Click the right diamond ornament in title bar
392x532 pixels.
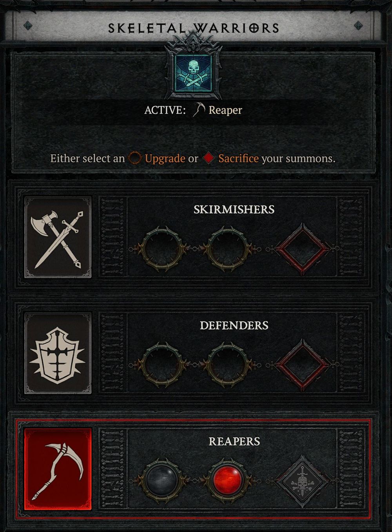(x=358, y=26)
